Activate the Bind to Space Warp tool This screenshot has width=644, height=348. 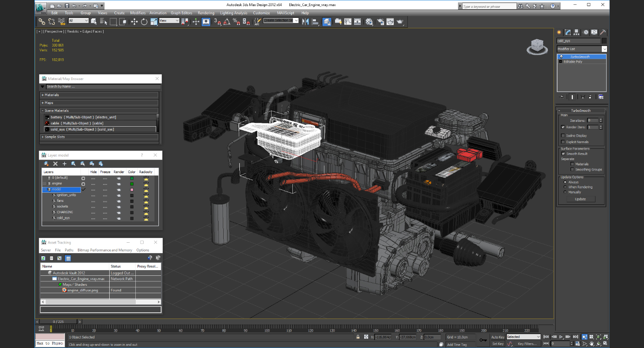pyautogui.click(x=62, y=21)
